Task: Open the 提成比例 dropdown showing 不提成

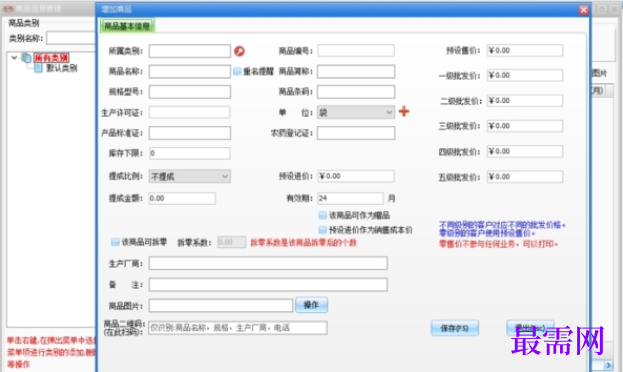Action: [x=190, y=176]
